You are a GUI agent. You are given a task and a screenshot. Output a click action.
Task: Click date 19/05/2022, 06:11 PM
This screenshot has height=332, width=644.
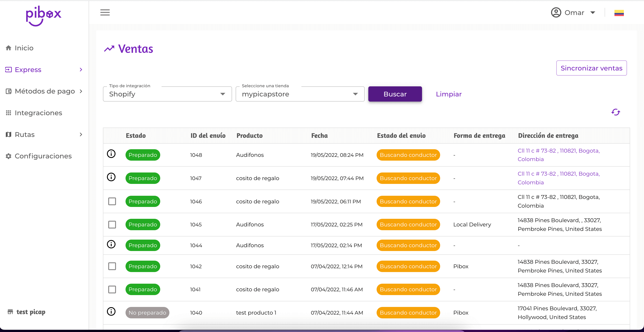point(335,202)
